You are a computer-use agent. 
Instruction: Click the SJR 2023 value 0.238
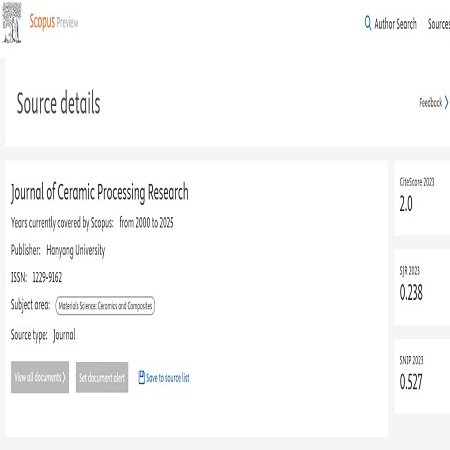click(x=411, y=292)
